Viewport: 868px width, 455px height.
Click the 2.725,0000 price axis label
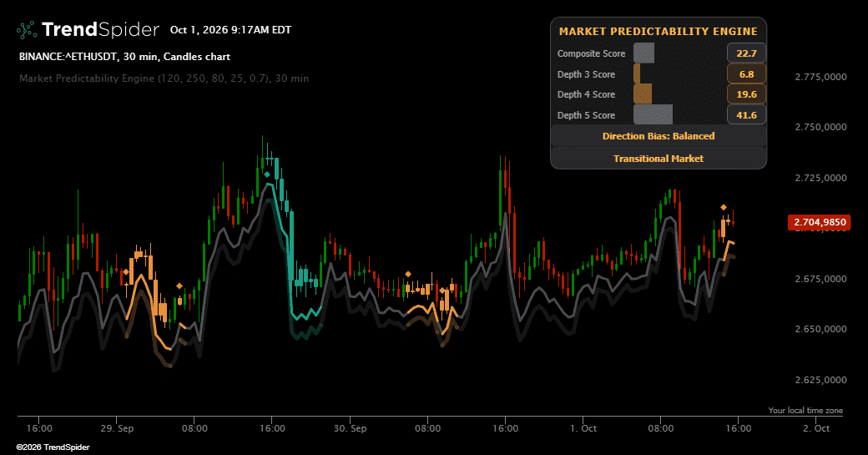click(x=821, y=178)
